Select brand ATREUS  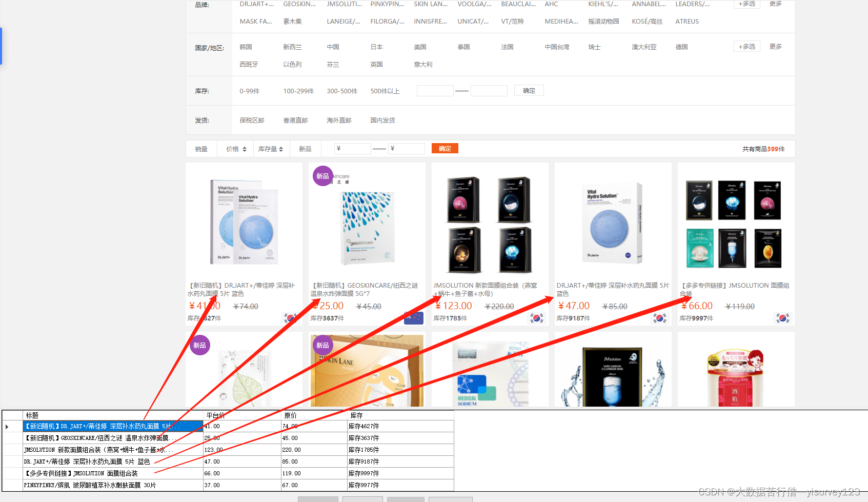pos(687,22)
